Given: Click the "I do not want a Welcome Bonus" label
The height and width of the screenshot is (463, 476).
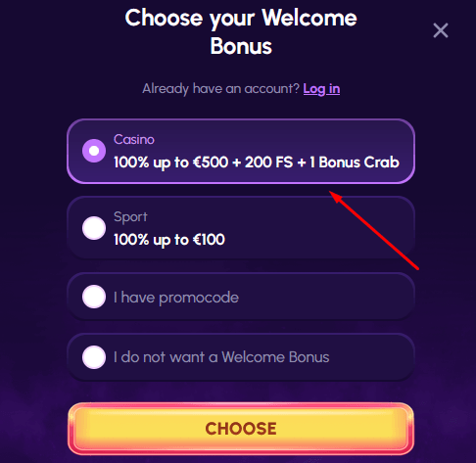Looking at the screenshot, I should 221,357.
